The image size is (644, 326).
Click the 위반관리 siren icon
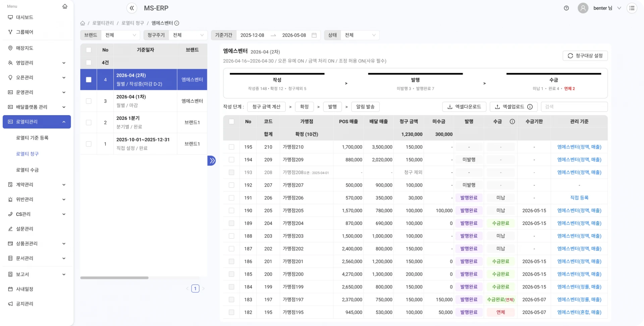click(x=10, y=199)
